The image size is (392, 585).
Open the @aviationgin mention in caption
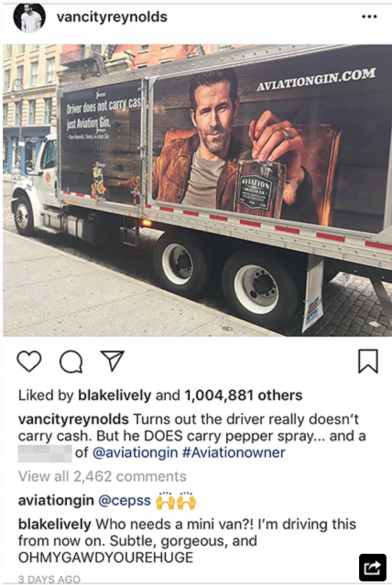[x=135, y=452]
